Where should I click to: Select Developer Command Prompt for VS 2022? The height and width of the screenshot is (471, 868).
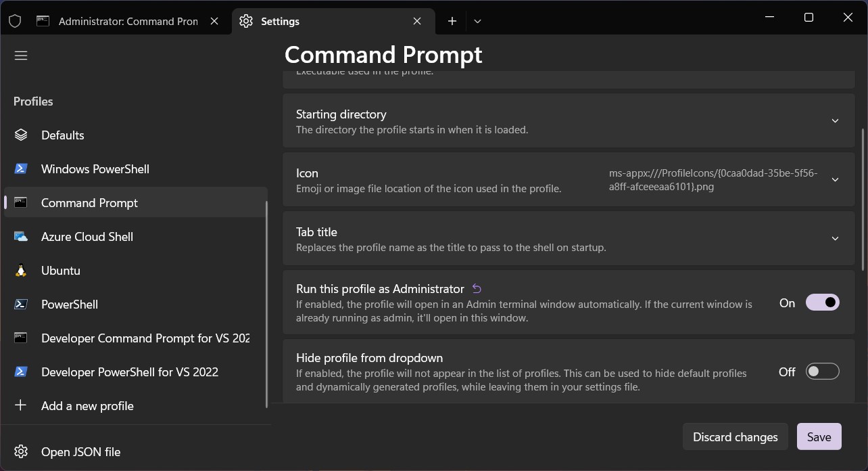click(135, 338)
